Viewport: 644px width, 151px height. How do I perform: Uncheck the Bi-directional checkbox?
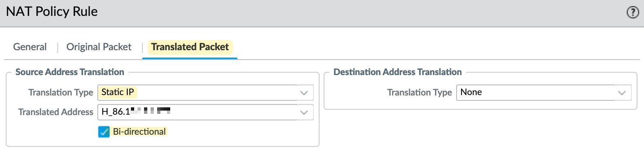pos(104,132)
